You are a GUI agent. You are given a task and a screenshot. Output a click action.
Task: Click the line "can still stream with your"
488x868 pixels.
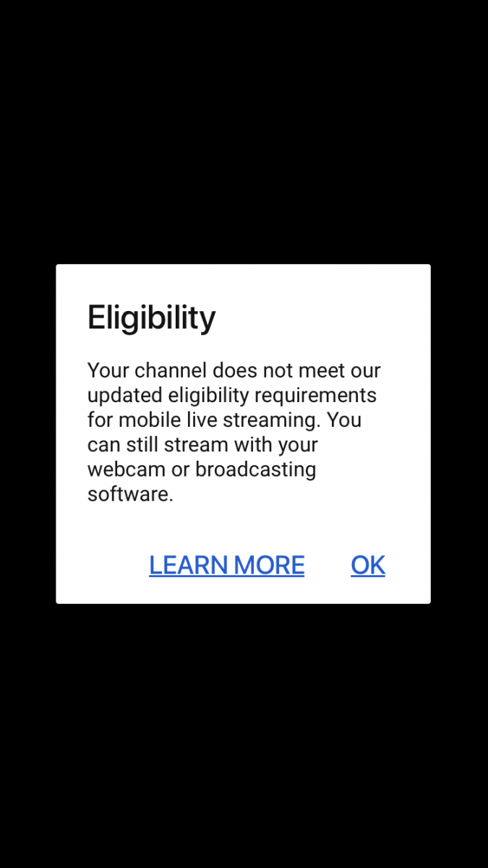[x=203, y=445]
